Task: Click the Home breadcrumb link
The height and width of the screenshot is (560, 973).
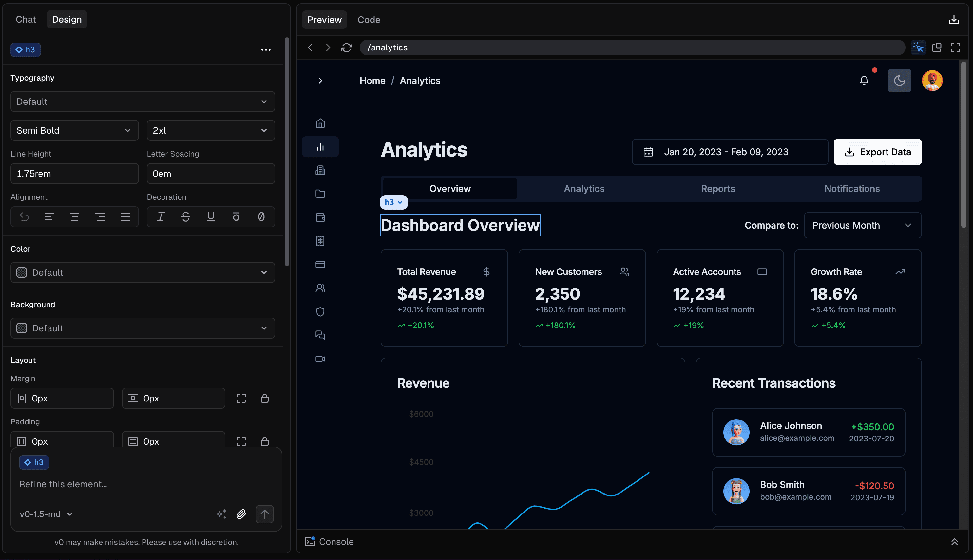Action: pos(372,80)
